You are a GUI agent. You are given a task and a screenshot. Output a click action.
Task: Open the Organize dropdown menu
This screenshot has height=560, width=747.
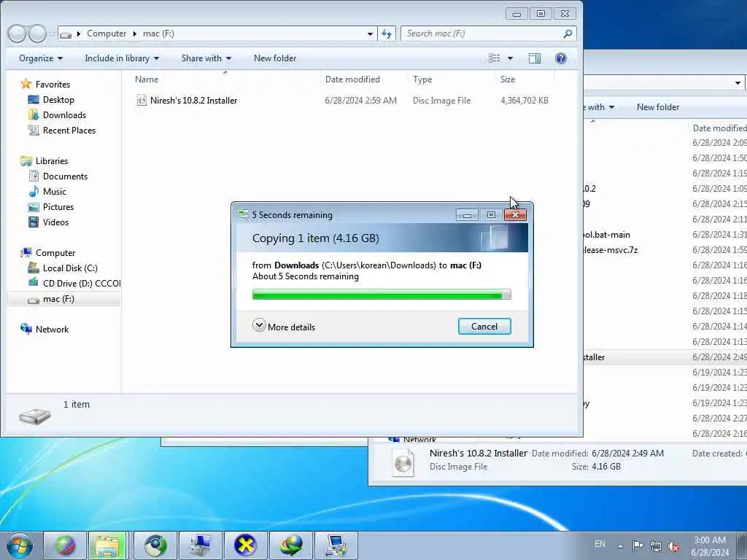click(41, 58)
